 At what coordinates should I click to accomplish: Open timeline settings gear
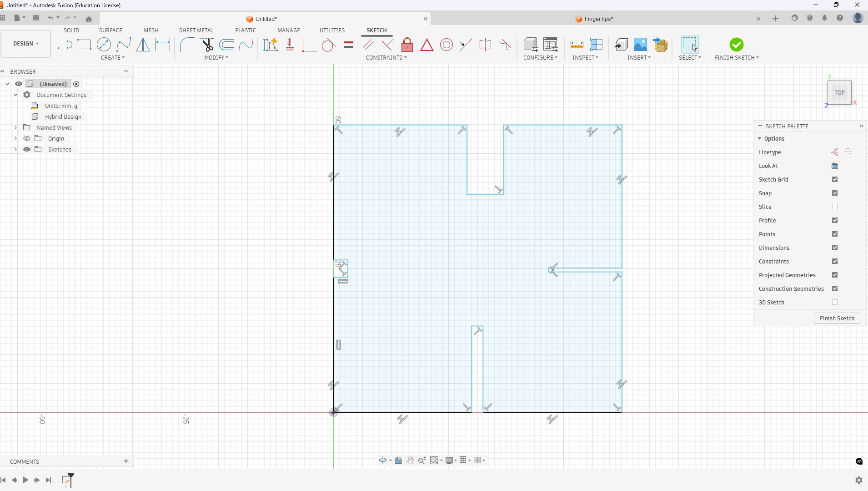click(858, 480)
